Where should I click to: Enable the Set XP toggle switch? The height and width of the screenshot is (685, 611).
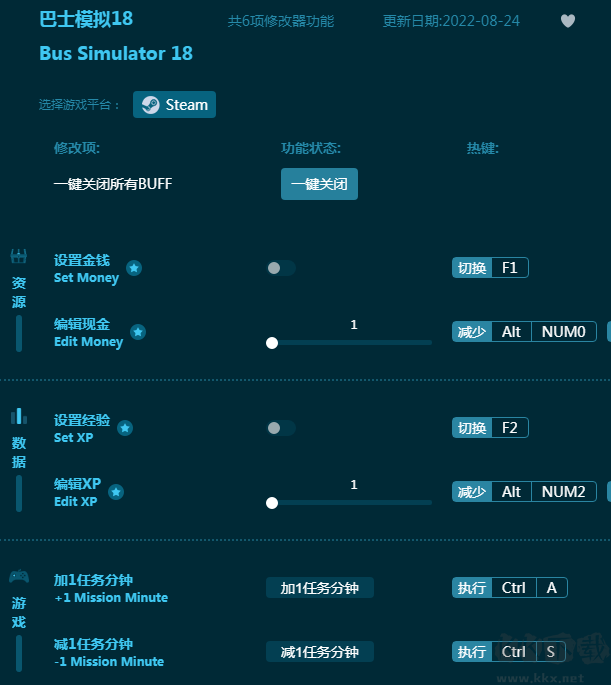click(x=281, y=428)
